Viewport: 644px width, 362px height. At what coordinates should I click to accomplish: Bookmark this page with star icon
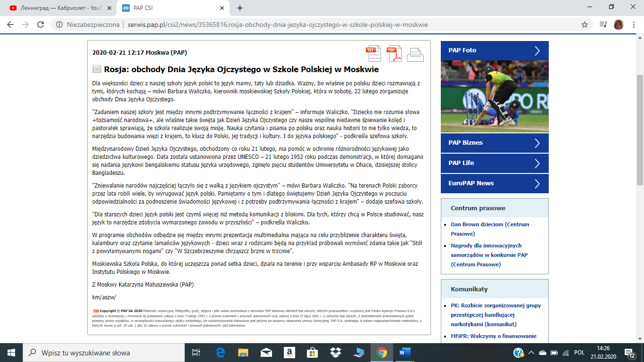click(x=585, y=25)
